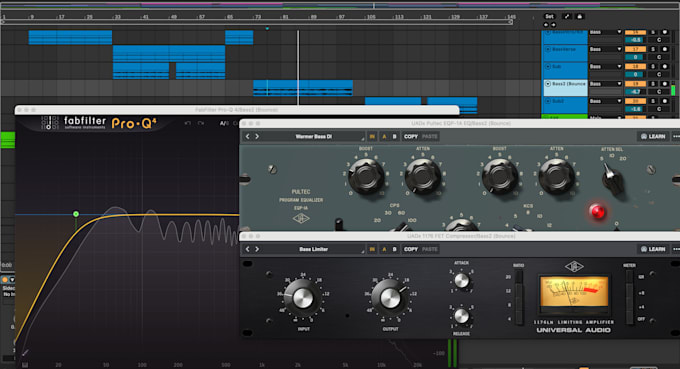Open Bass routing dropdown on Sub track
The height and width of the screenshot is (369, 680).
(x=605, y=66)
